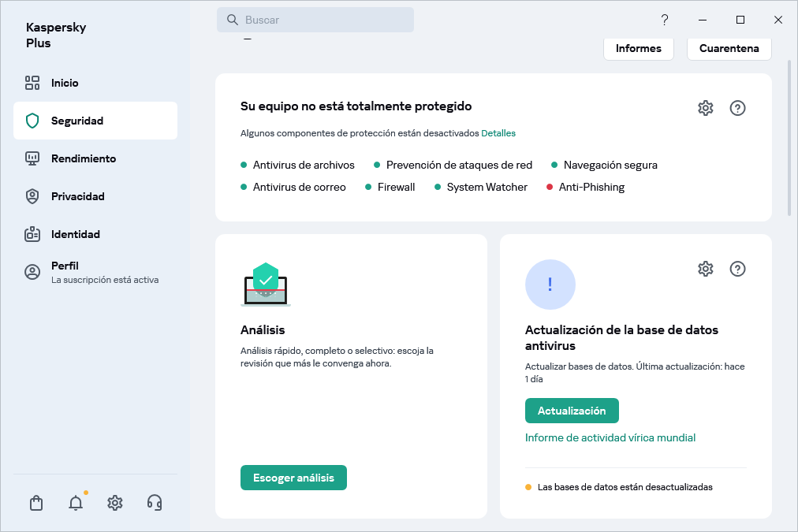Start an analysis with Escoger análisis
798x532 pixels.
tap(293, 477)
